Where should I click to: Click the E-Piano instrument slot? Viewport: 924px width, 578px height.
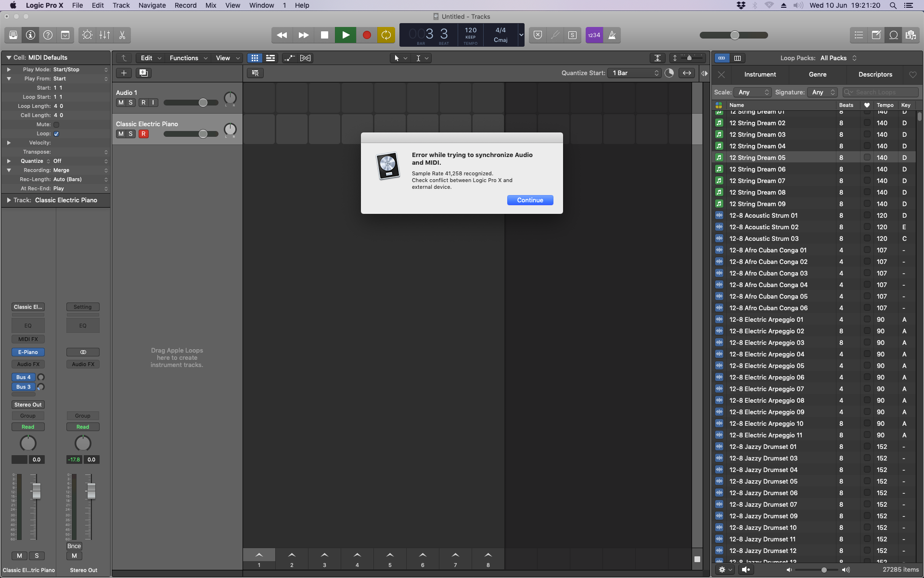[x=28, y=353]
